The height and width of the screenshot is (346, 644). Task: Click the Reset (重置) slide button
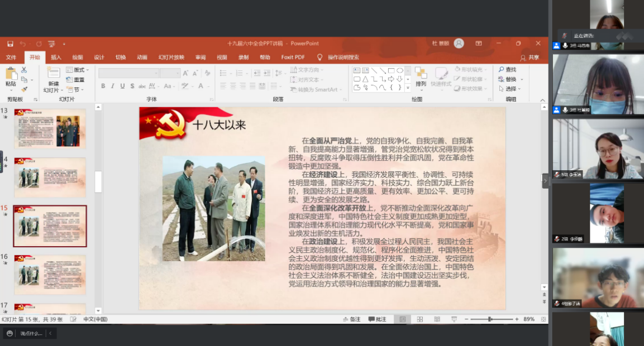click(75, 80)
